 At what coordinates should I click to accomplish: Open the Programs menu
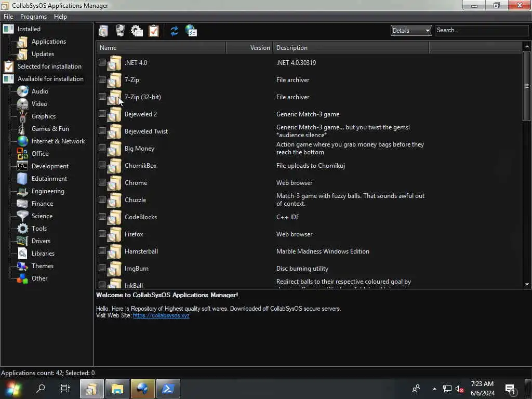tap(33, 17)
